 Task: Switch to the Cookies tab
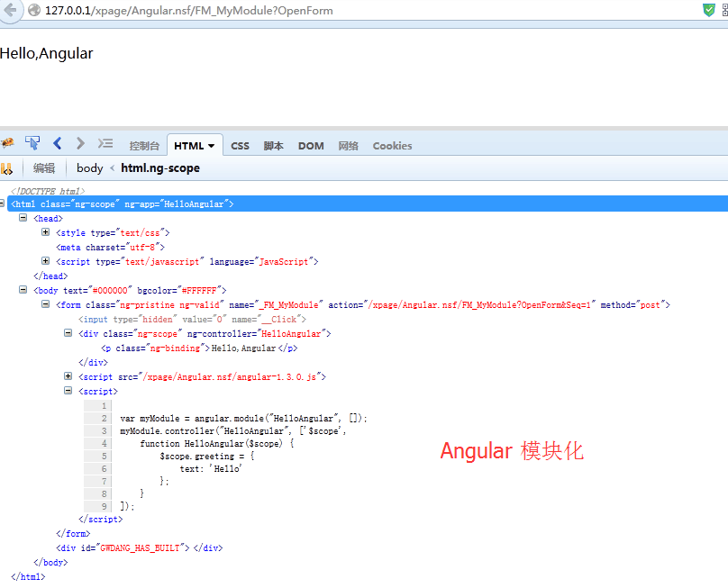(x=392, y=146)
